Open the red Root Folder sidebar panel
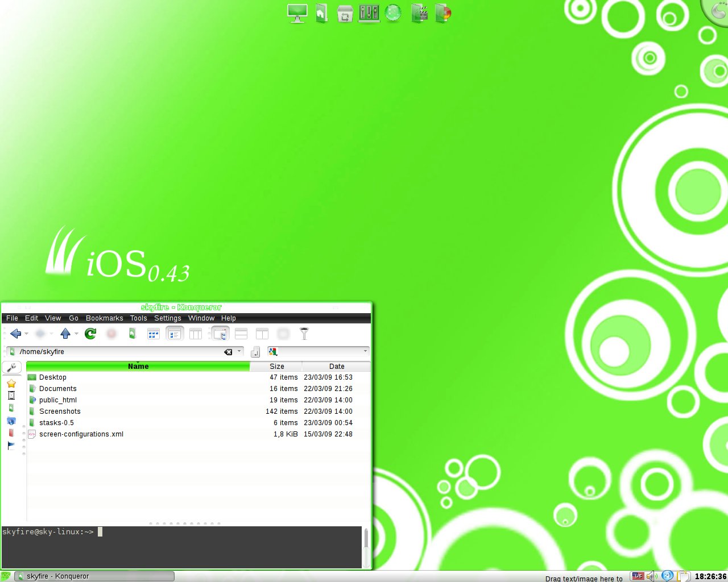The image size is (728, 582). point(11,433)
